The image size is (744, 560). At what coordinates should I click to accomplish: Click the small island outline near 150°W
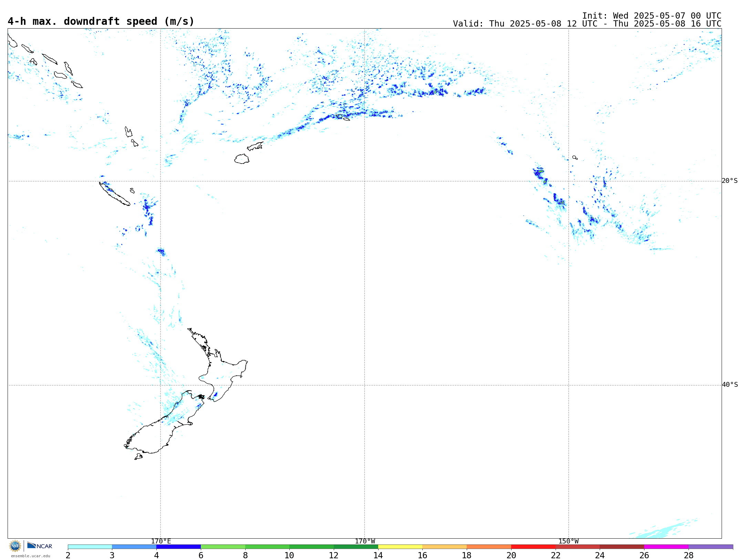click(575, 157)
